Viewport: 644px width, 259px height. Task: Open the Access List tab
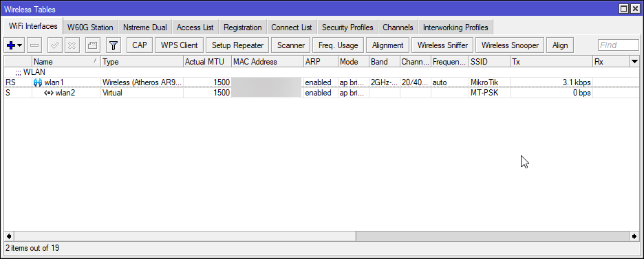(x=195, y=27)
